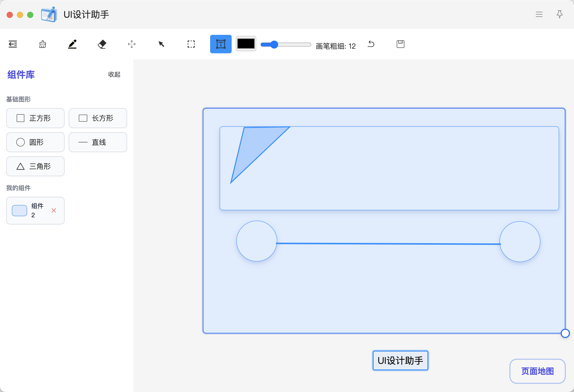Select the pen drawing tool
574x392 pixels.
point(72,44)
